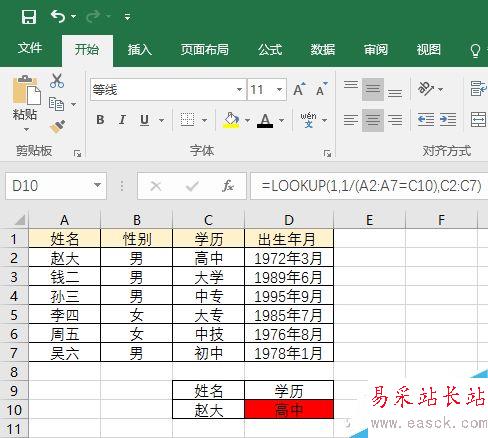The height and width of the screenshot is (438, 488).
Task: Toggle Center horizontal alignment
Action: tap(373, 120)
